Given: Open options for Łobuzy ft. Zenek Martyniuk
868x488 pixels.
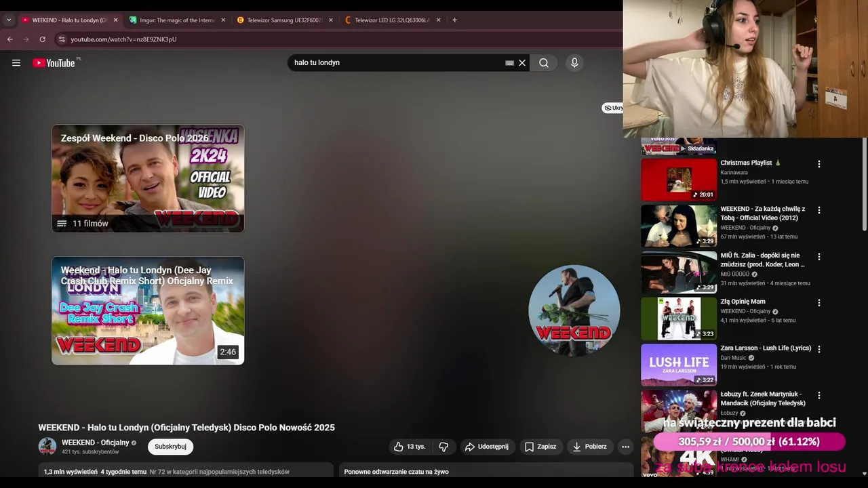Looking at the screenshot, I should 818,395.
